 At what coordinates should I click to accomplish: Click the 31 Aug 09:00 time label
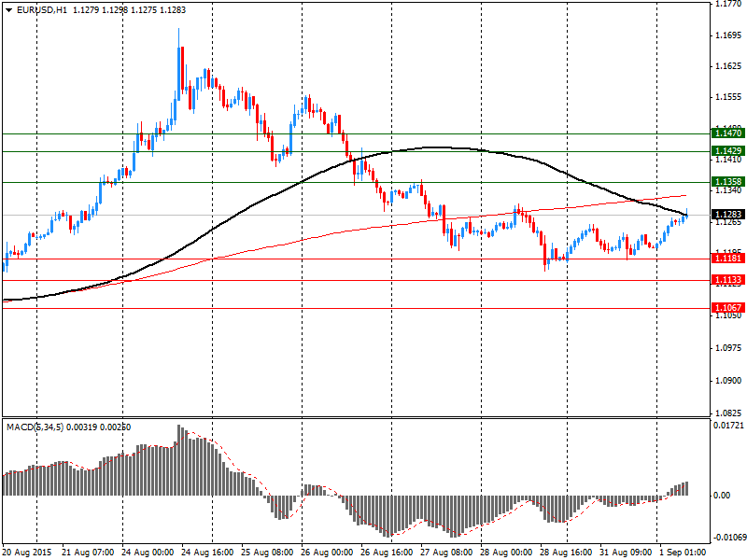point(626,553)
